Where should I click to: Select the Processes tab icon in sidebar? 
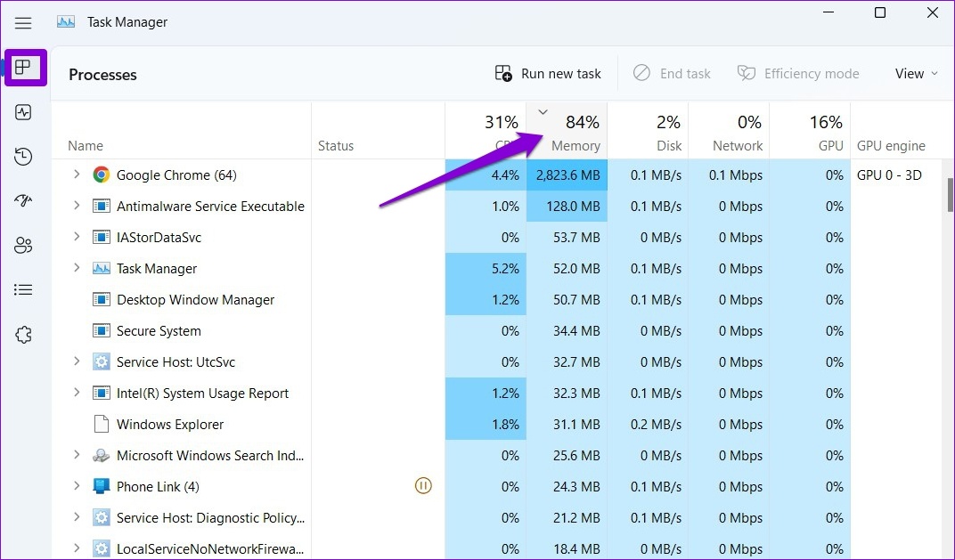coord(23,67)
